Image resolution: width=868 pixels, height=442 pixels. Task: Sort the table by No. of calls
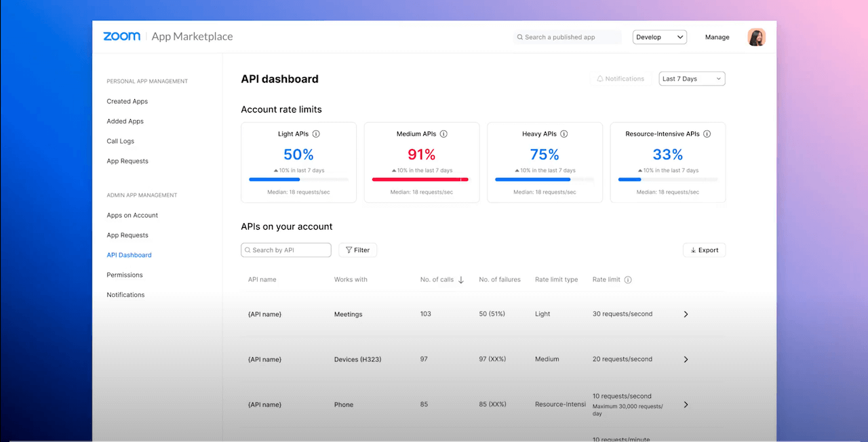tap(461, 279)
